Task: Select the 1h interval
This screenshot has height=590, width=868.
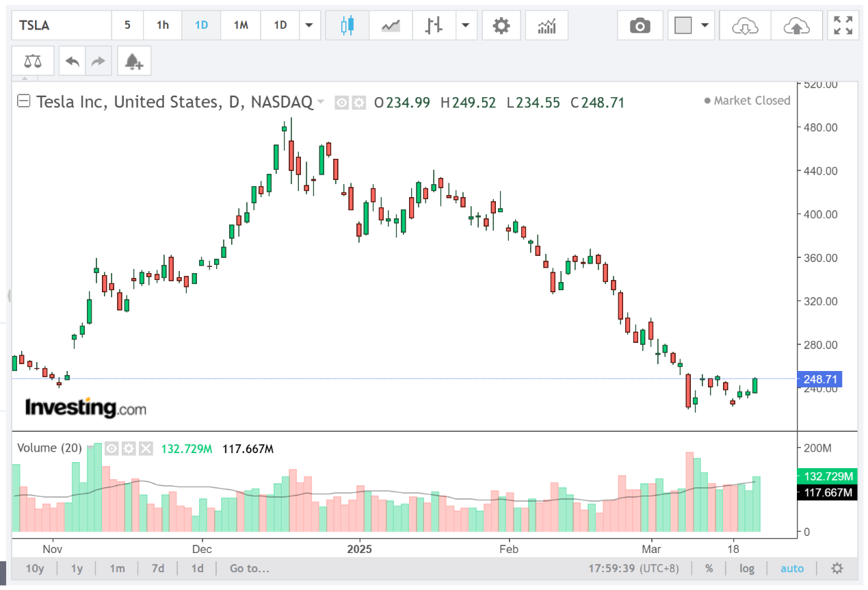Action: 163,26
